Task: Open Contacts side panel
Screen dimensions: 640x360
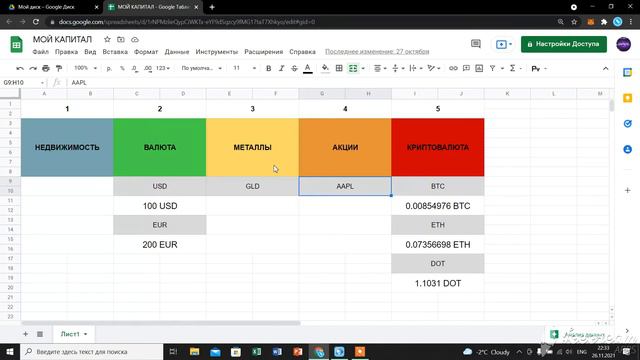Action: point(627,149)
